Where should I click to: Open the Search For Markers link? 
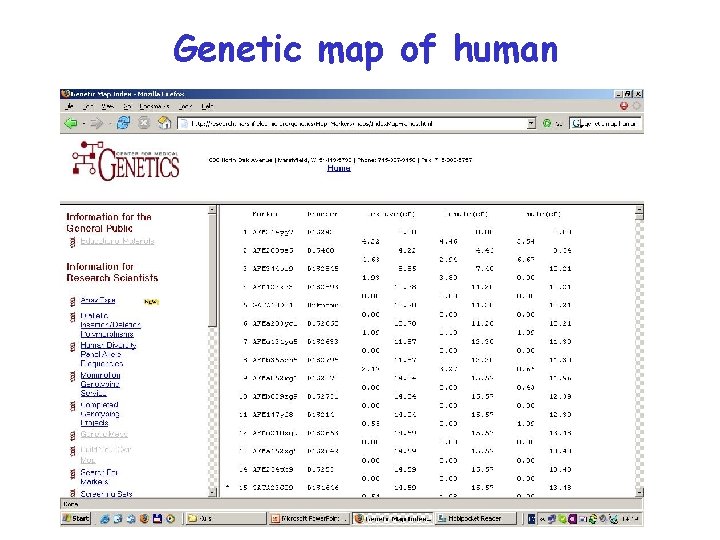[99, 477]
